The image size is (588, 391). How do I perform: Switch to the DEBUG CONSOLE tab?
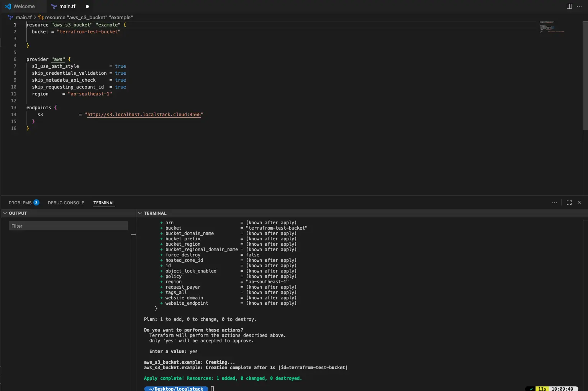tap(66, 203)
